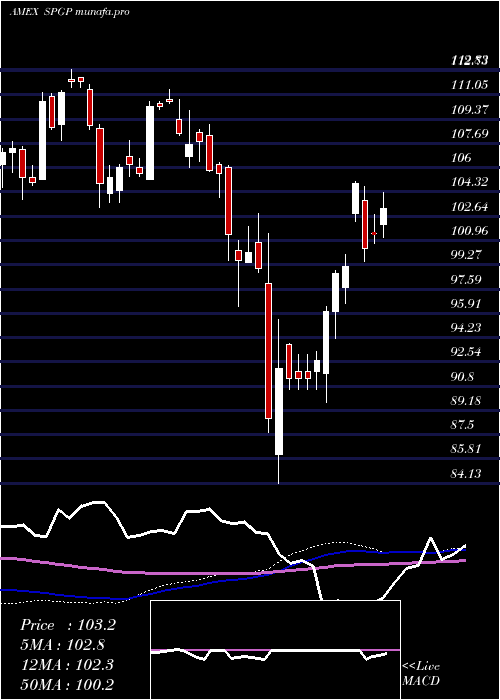Viewport: 500px width, 700px height.
Task: Select the 87.5 price axis label
Action: (462, 425)
